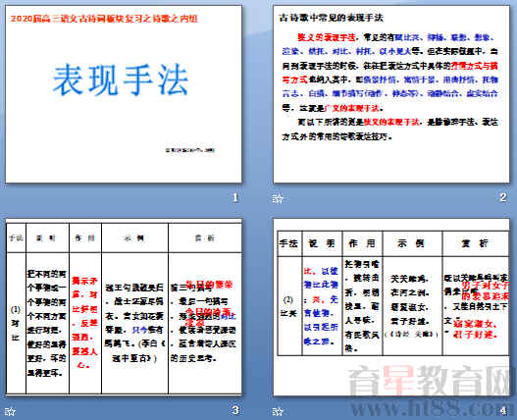The width and height of the screenshot is (517, 420).
Task: Click the animation star icon under slide 4
Action: [278, 411]
